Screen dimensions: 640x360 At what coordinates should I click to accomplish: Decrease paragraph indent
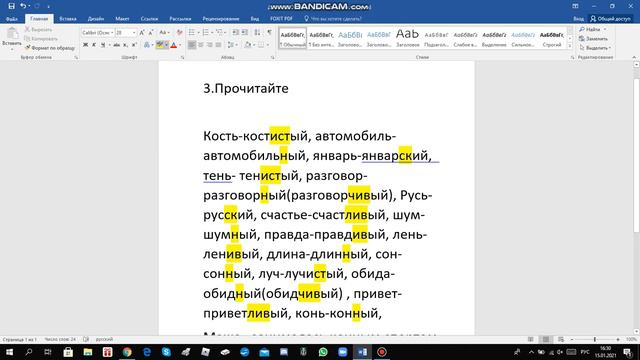click(236, 33)
